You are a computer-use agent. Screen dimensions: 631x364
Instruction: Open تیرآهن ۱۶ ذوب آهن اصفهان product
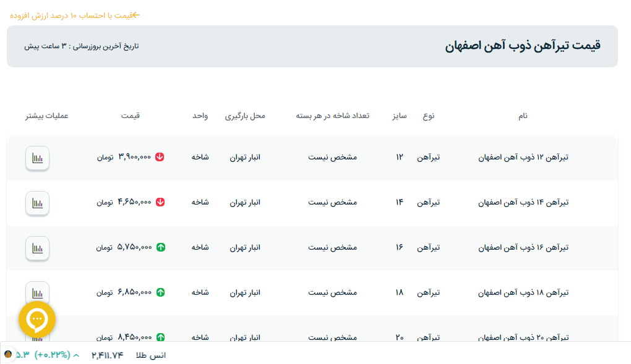523,248
